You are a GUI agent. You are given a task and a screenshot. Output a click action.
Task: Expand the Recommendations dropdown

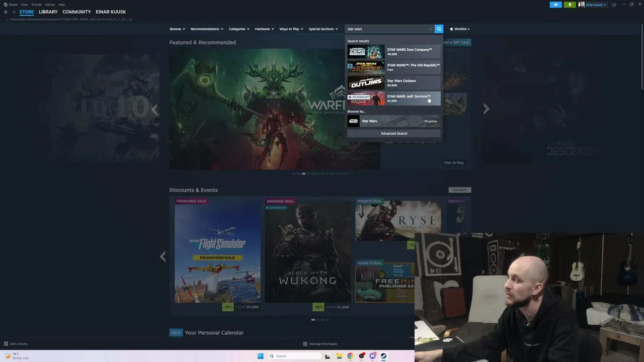coord(207,29)
